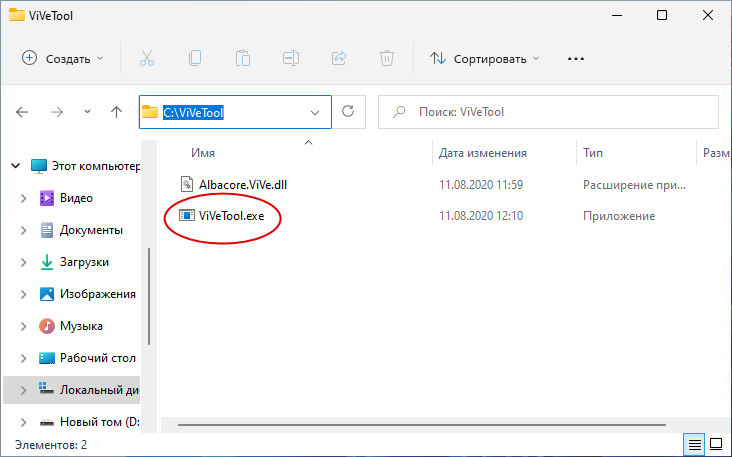Refresh the current folder view

[x=348, y=112]
